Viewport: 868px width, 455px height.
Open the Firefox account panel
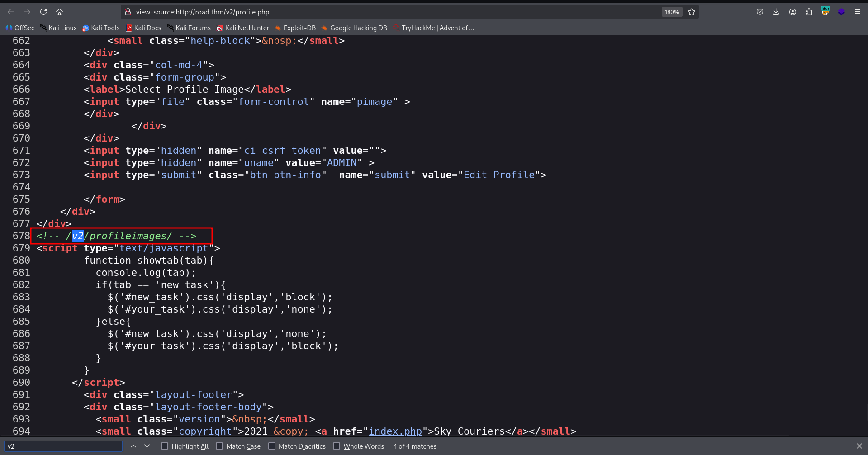[x=792, y=12]
